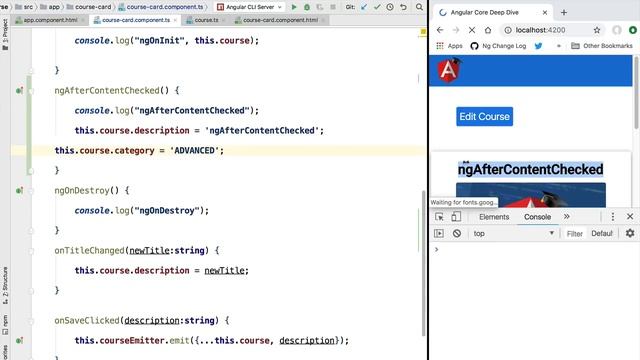The width and height of the screenshot is (640, 360).
Task: Open the Structure tool window sidebar tab
Action: pyautogui.click(x=5, y=286)
